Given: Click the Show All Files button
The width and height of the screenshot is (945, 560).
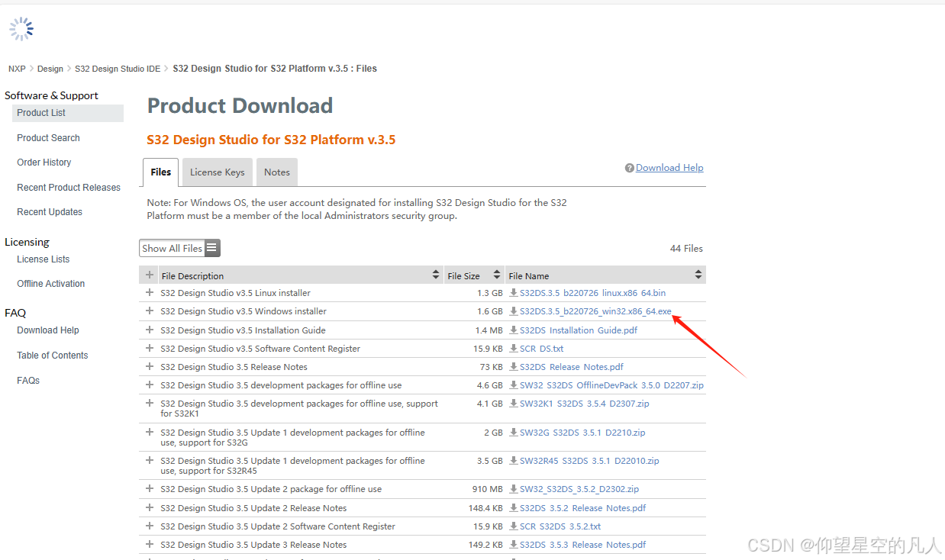Looking at the screenshot, I should [180, 248].
